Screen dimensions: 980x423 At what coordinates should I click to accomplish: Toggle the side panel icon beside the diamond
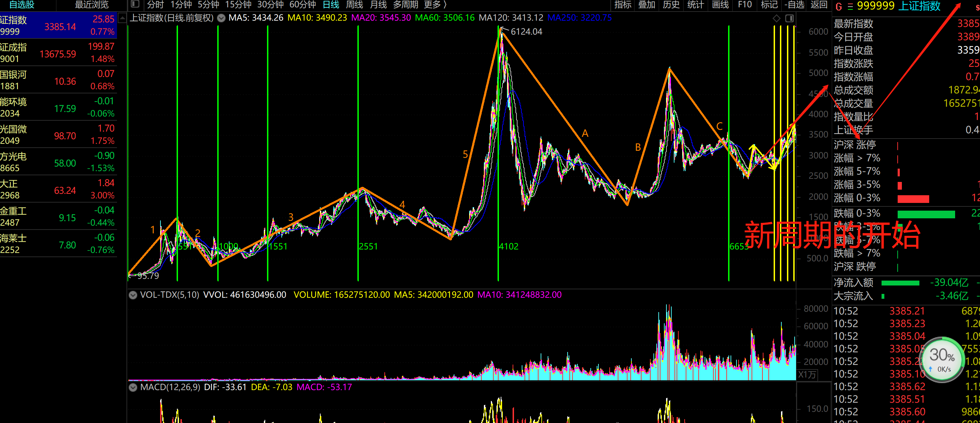tap(790, 18)
